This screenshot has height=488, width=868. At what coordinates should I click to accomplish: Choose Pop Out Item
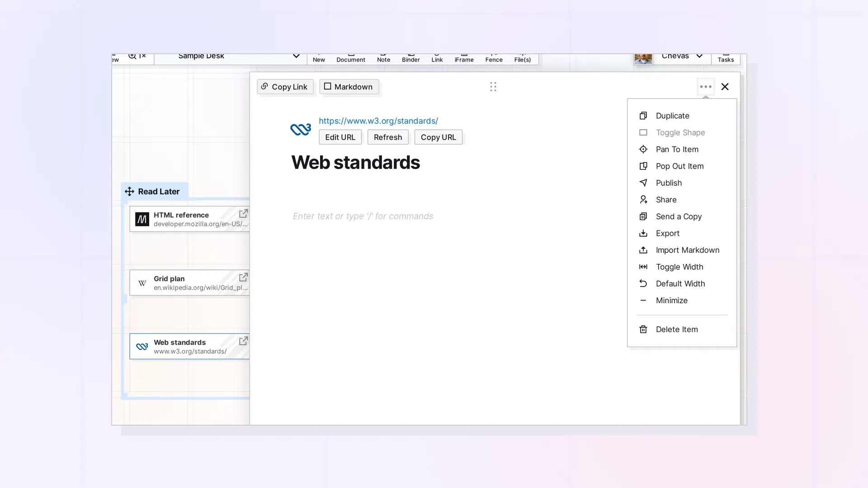682,166
